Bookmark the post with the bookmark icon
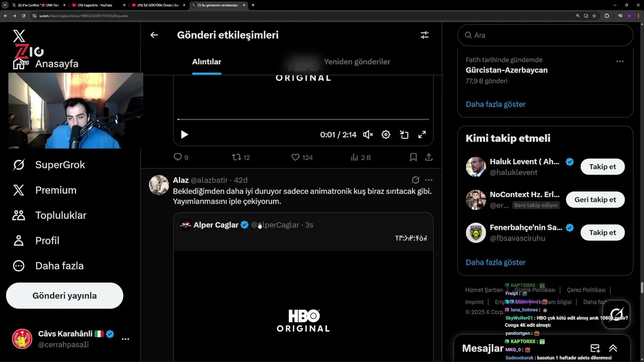Image resolution: width=644 pixels, height=362 pixels. click(x=413, y=157)
